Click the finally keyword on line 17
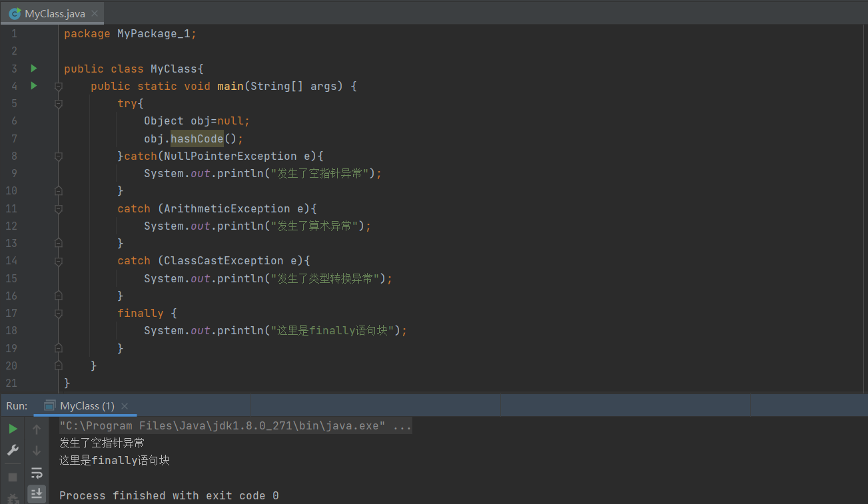Screen dimensions: 868x504 (141, 313)
